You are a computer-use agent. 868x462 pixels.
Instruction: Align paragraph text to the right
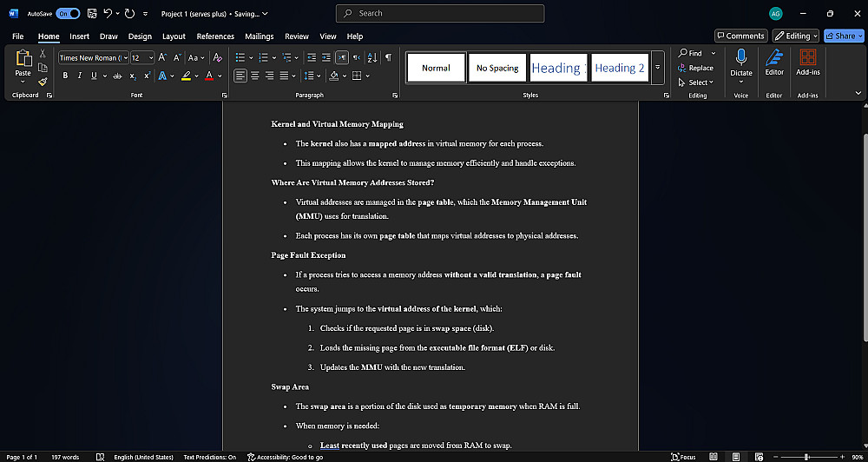tap(270, 76)
